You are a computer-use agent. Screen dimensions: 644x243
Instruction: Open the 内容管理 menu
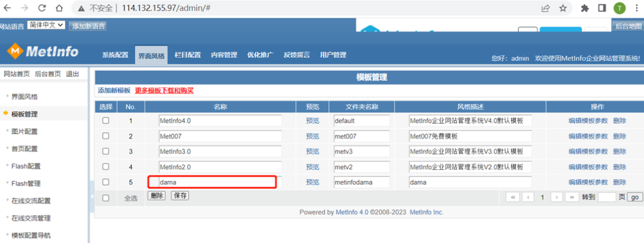tap(224, 55)
